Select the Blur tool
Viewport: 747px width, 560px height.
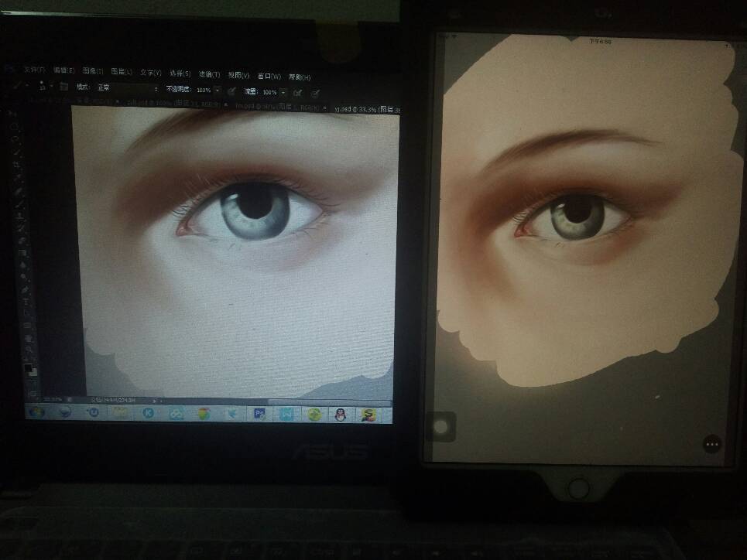23,265
